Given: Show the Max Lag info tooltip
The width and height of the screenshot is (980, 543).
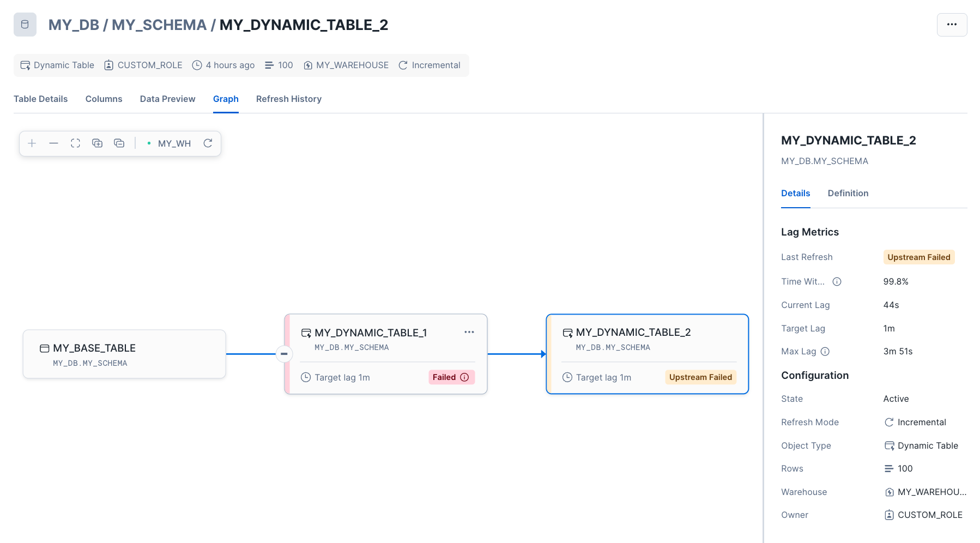Looking at the screenshot, I should [x=825, y=352].
